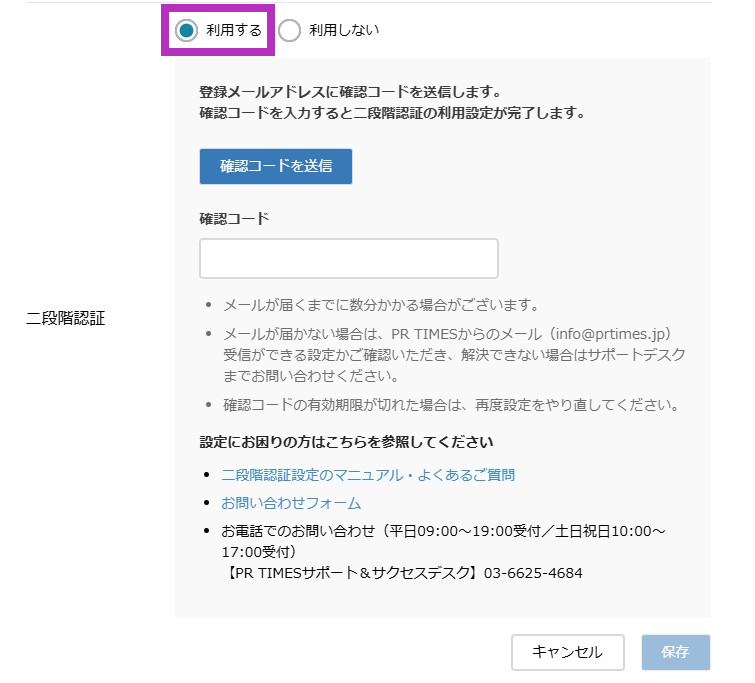755x683 pixels.
Task: Click the キャンセル button
Action: tap(567, 652)
